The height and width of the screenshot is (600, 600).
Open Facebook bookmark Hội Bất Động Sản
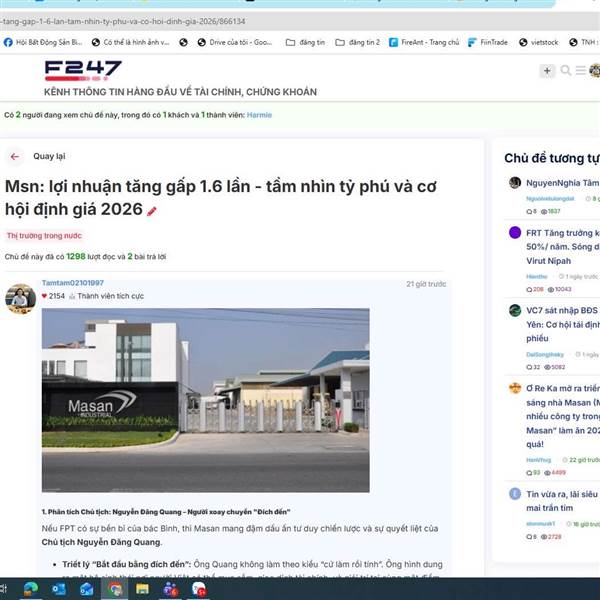(43, 42)
